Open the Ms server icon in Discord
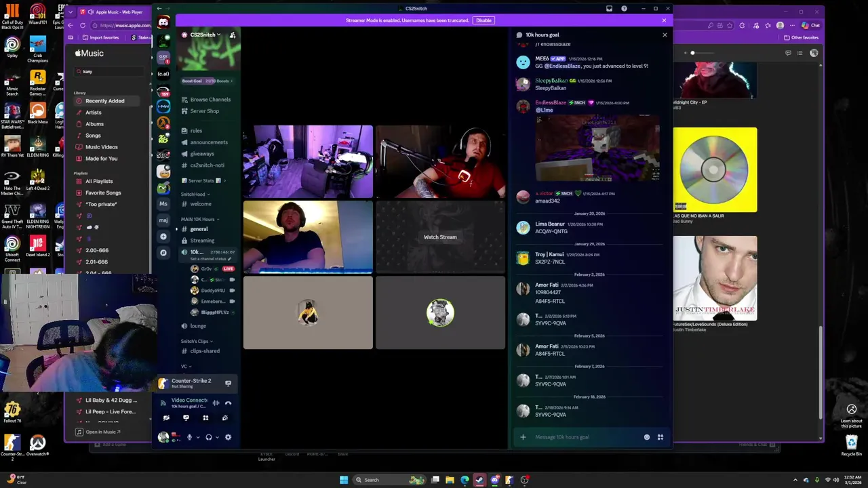Screen dimensions: 868x488 tap(163, 204)
